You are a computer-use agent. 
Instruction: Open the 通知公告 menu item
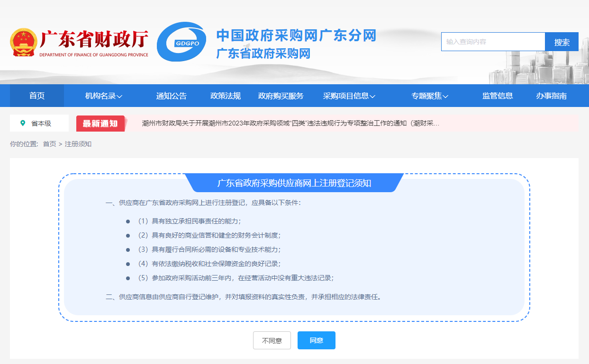(x=172, y=96)
